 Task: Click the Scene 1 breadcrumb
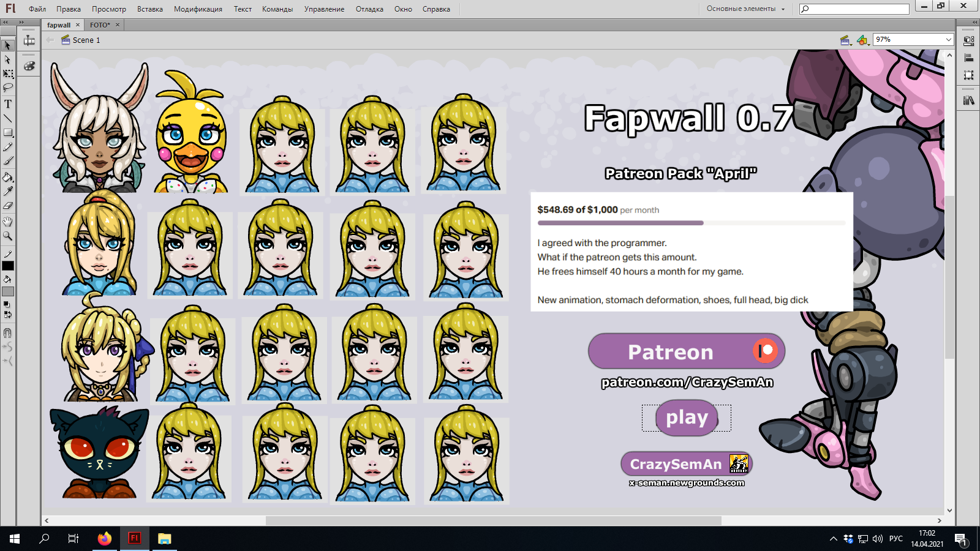(x=81, y=40)
